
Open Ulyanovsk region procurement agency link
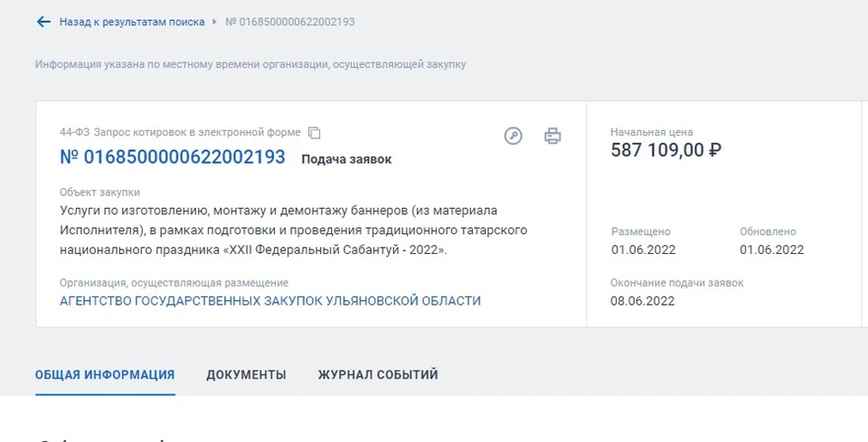tap(270, 301)
